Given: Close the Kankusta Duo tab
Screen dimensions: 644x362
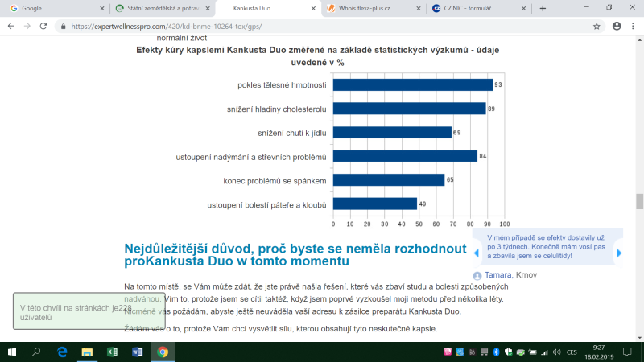Looking at the screenshot, I should pyautogui.click(x=313, y=8).
